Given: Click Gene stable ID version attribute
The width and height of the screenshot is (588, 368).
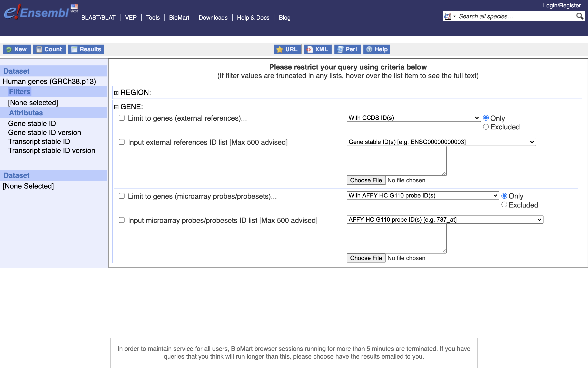Looking at the screenshot, I should click(x=45, y=133).
